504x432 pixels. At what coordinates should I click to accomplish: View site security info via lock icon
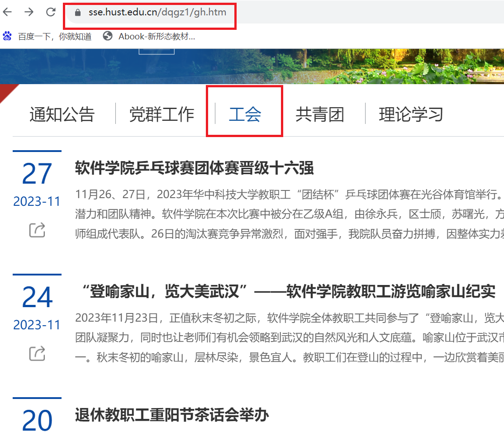77,13
